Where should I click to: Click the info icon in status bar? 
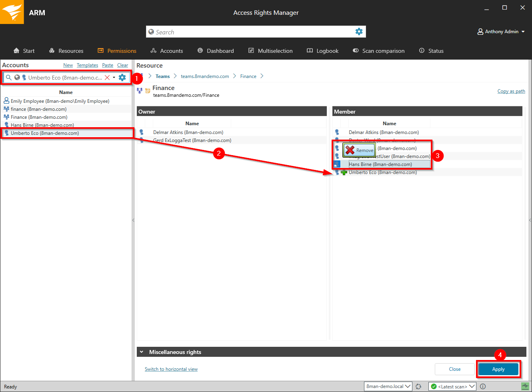(483, 386)
